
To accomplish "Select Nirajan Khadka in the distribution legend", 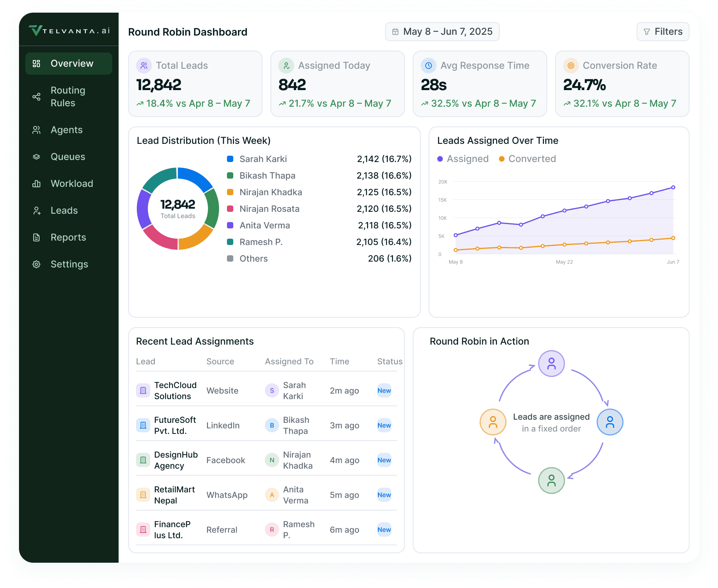I will 271,192.
